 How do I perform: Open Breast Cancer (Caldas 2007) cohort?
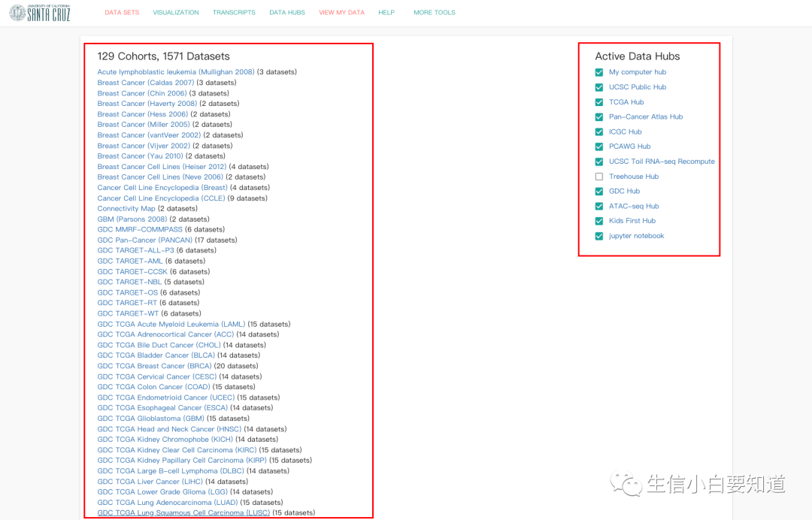146,82
